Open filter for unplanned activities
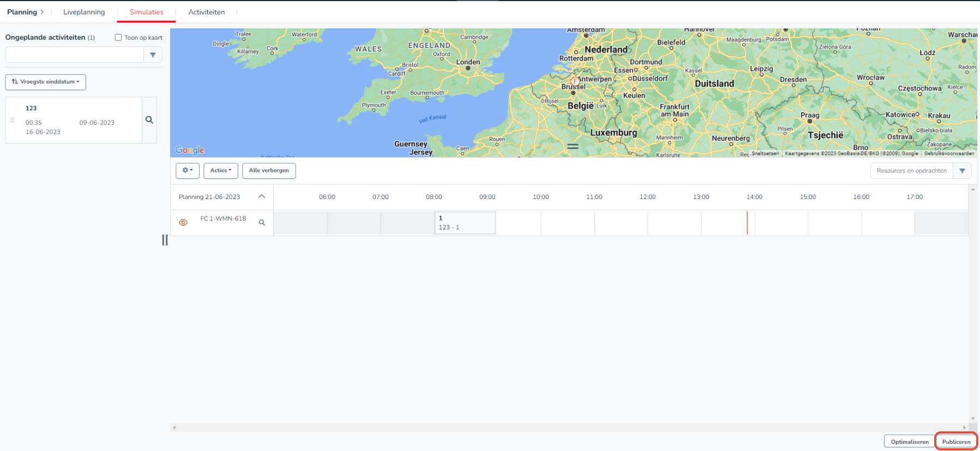Image resolution: width=980 pixels, height=451 pixels. coord(153,55)
